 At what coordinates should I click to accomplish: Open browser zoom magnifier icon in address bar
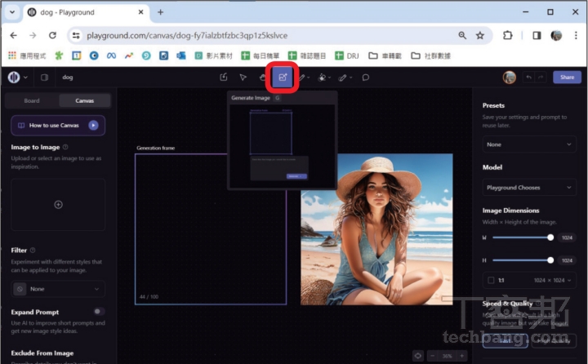point(462,35)
